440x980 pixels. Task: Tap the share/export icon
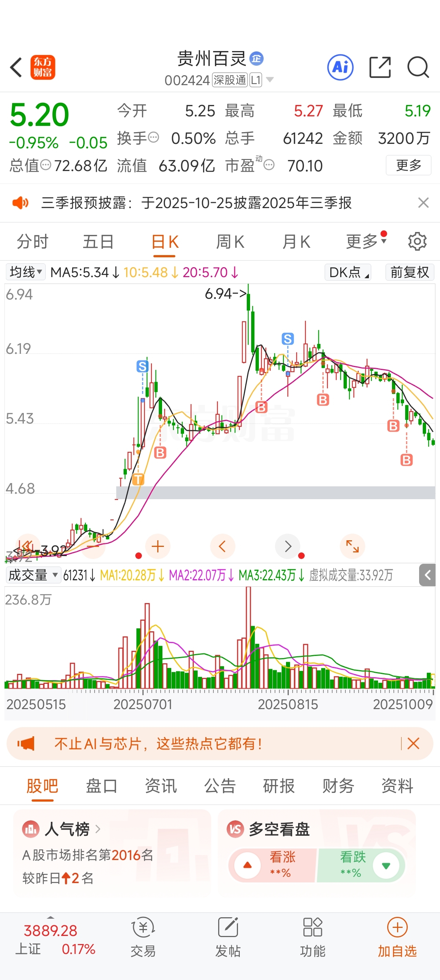(380, 67)
